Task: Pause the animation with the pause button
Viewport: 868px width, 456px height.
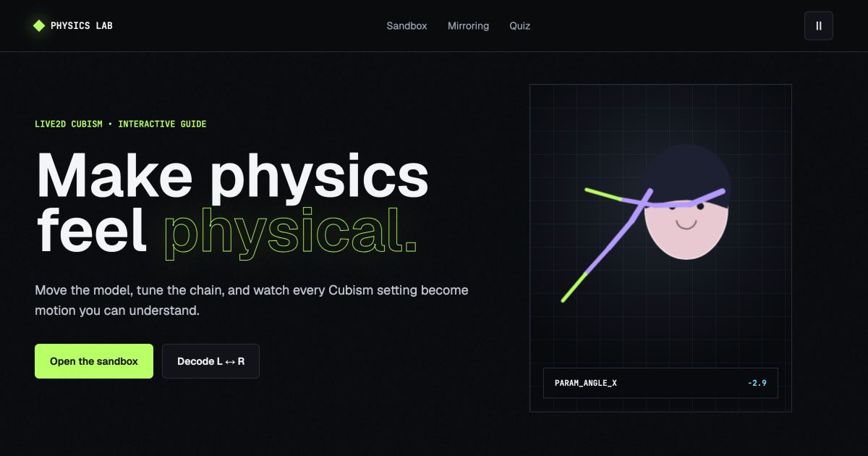Action: 819,25
